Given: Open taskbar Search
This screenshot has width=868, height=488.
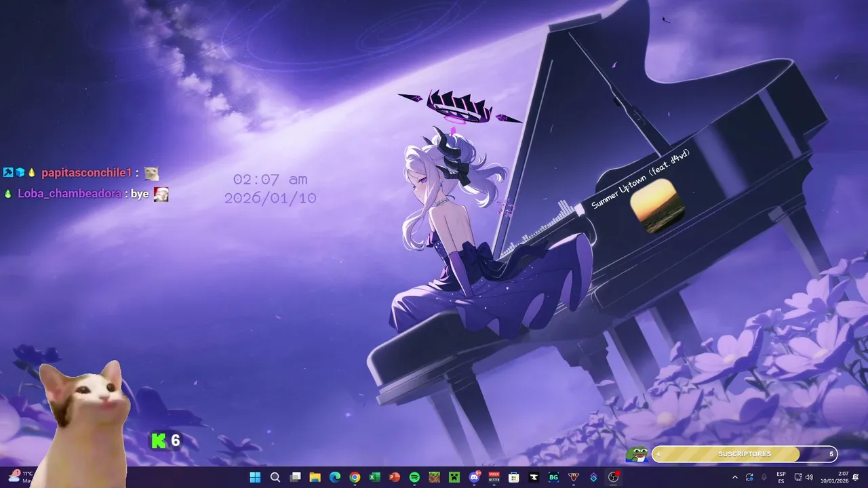Looking at the screenshot, I should click(x=275, y=477).
